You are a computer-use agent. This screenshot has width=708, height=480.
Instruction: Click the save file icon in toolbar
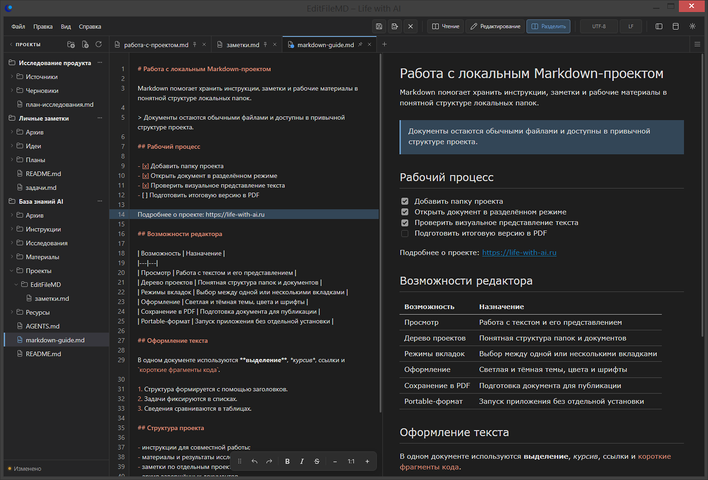tap(379, 26)
